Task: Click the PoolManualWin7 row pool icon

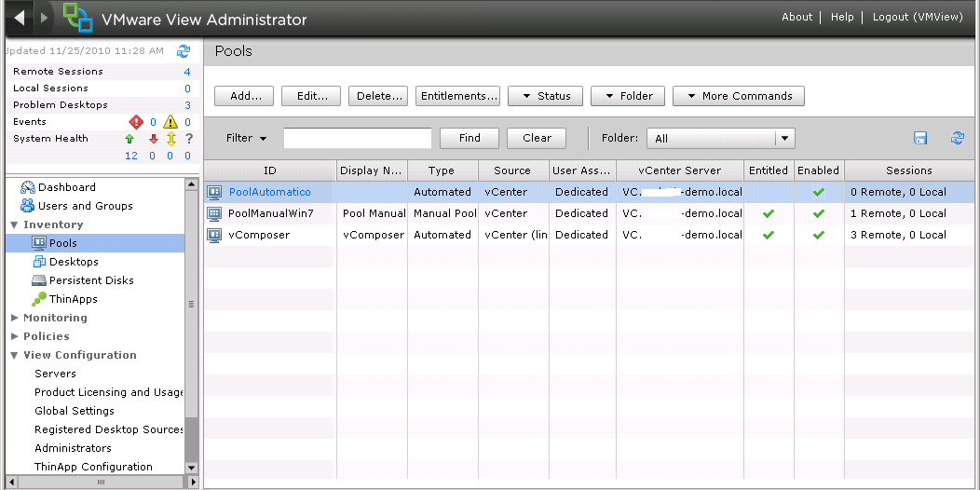Action: tap(214, 213)
